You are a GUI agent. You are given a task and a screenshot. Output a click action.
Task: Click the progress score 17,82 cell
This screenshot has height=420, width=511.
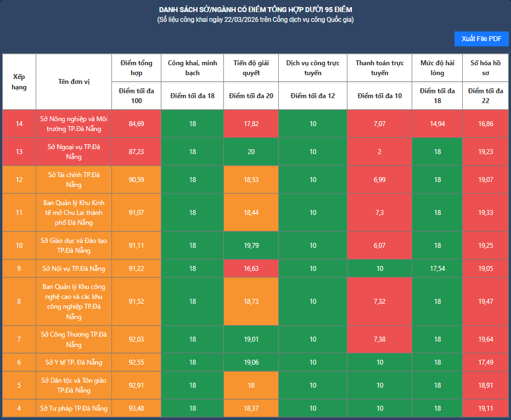[251, 124]
